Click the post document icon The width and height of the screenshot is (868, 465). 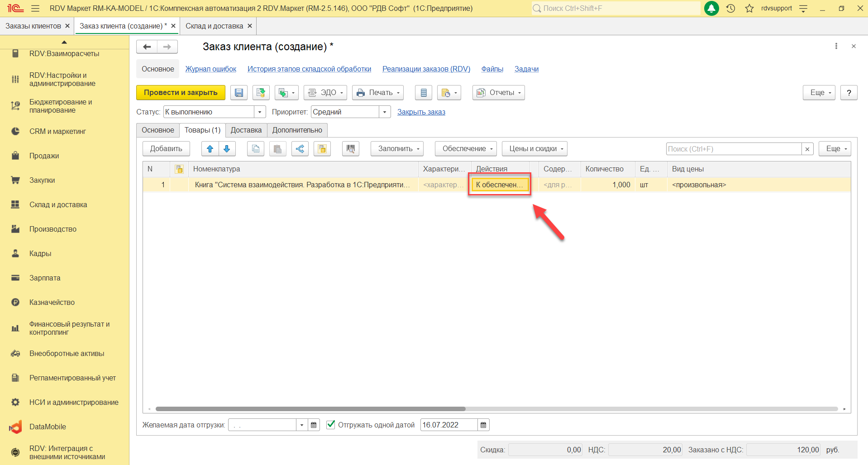pyautogui.click(x=261, y=93)
